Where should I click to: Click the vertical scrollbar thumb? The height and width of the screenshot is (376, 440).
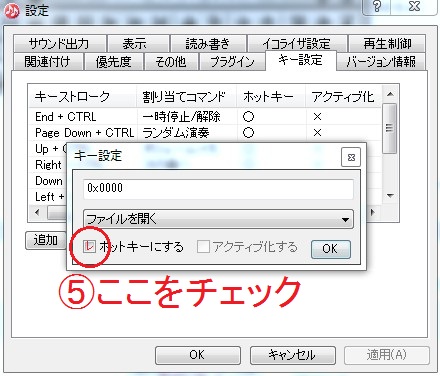click(x=389, y=128)
